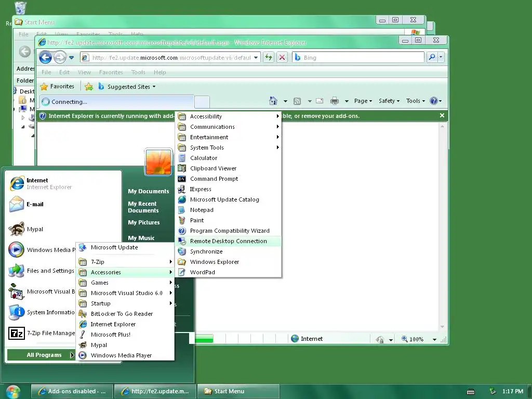Open All Programs in Start menu
532x399 pixels.
click(x=41, y=355)
